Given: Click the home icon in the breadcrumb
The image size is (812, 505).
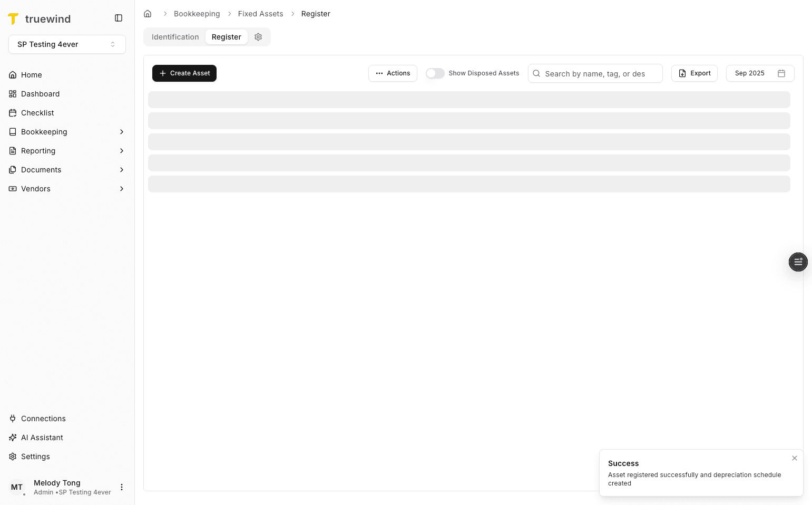Looking at the screenshot, I should 148,13.
